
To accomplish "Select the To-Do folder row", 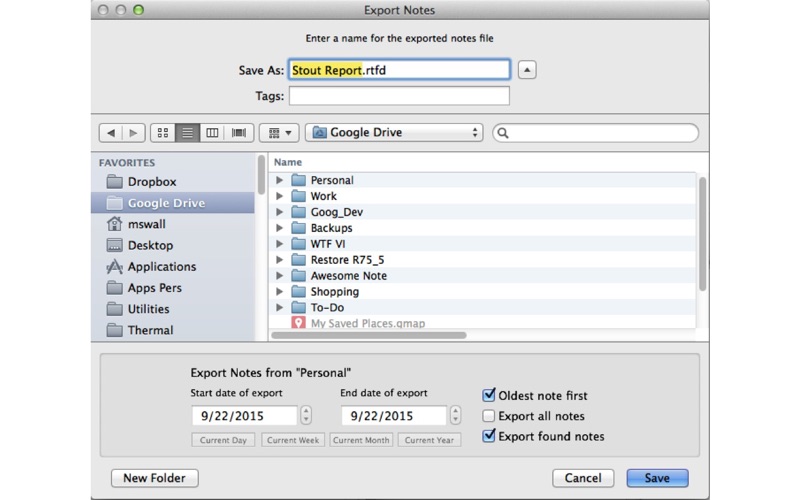I will tap(482, 308).
